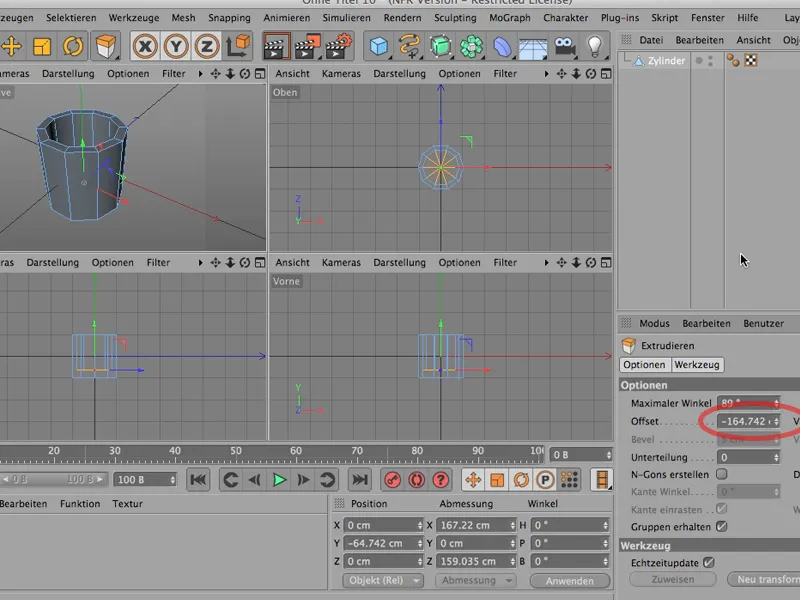
Task: Click the green NURBS generator icon
Action: pos(441,46)
